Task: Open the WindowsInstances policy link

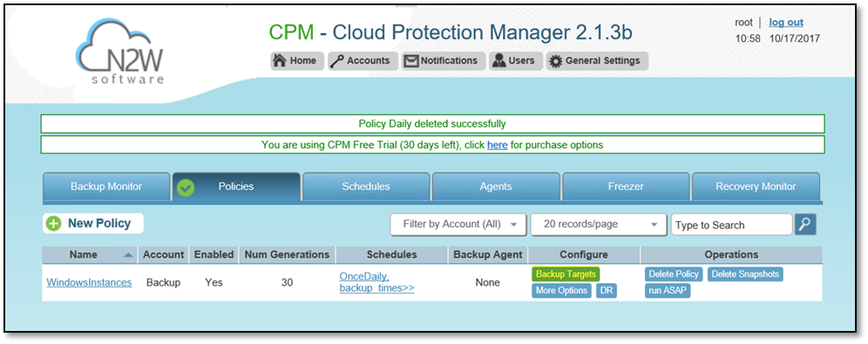Action: coord(89,283)
